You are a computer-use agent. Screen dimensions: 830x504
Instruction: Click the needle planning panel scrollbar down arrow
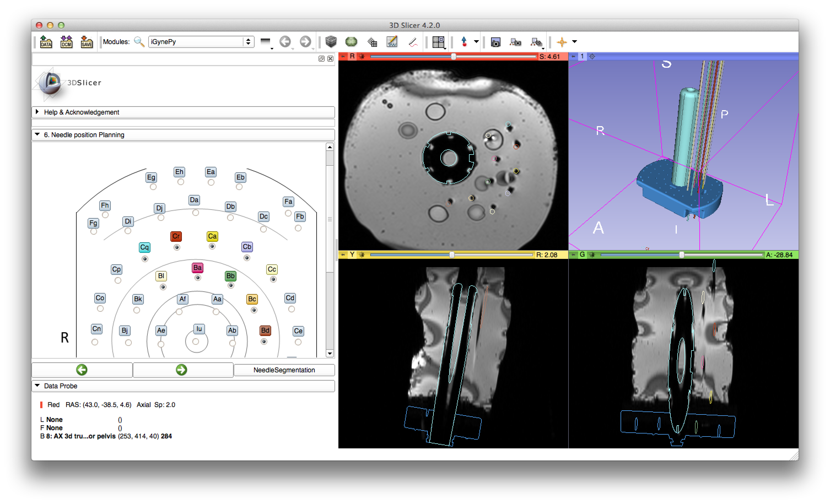(330, 354)
